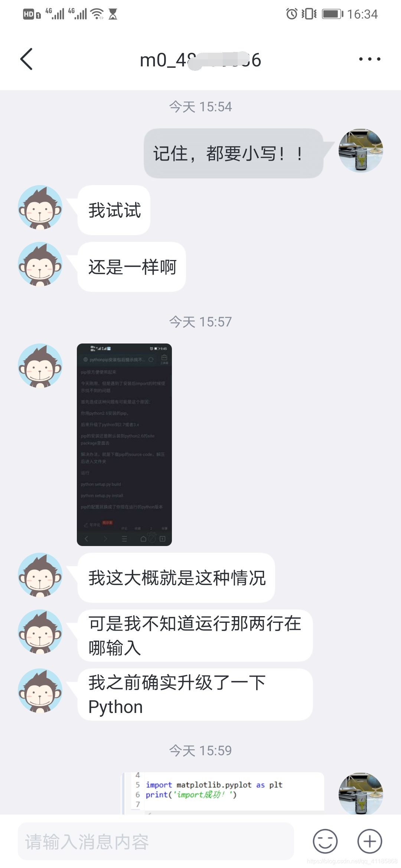The width and height of the screenshot is (401, 868).
Task: Select the message about 运行那两行在哪输入
Action: (195, 635)
